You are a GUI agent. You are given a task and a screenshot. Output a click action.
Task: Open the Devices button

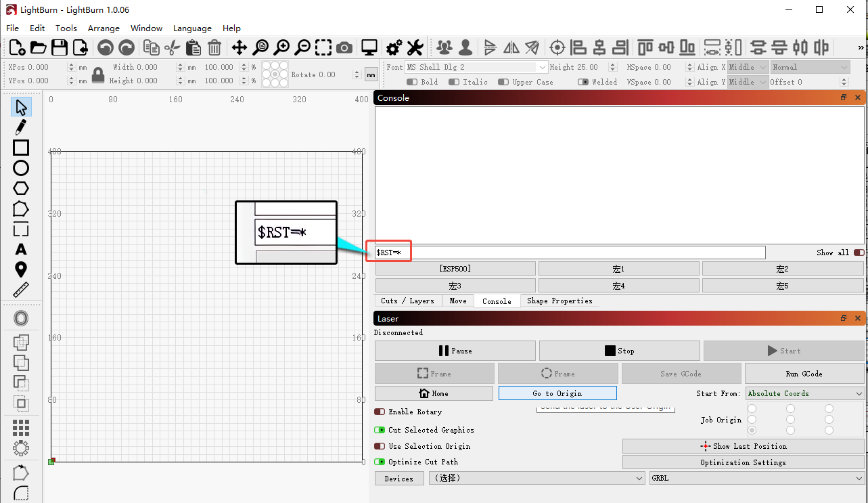[x=399, y=479]
